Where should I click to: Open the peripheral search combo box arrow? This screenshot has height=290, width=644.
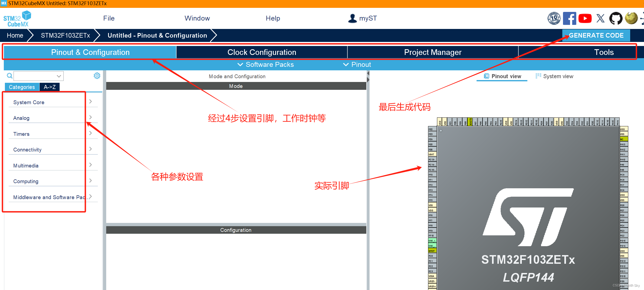59,76
